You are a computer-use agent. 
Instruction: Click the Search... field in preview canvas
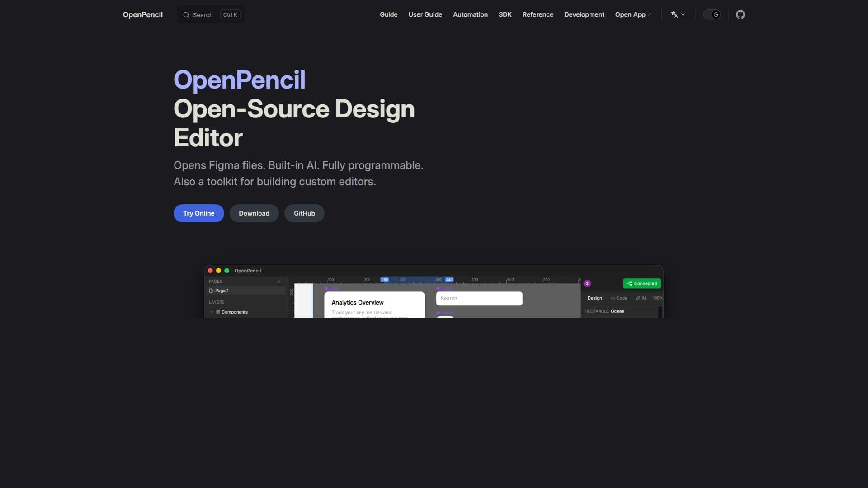pos(479,299)
